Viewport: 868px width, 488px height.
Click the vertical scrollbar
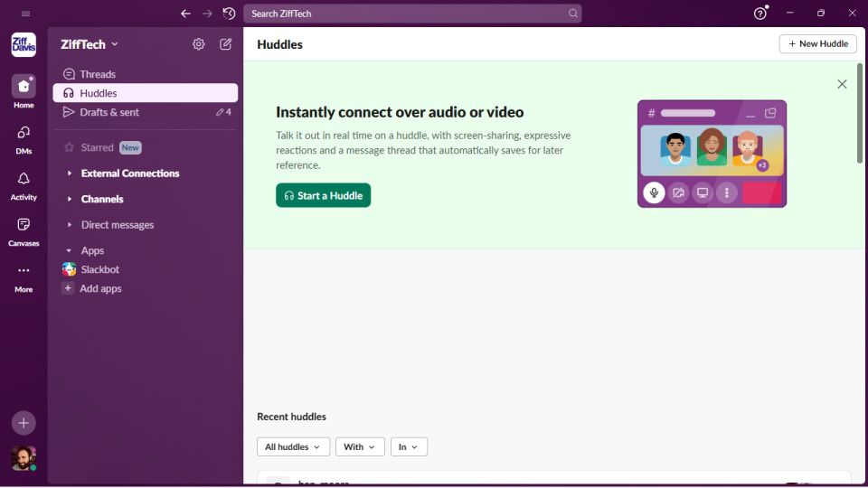[860, 113]
